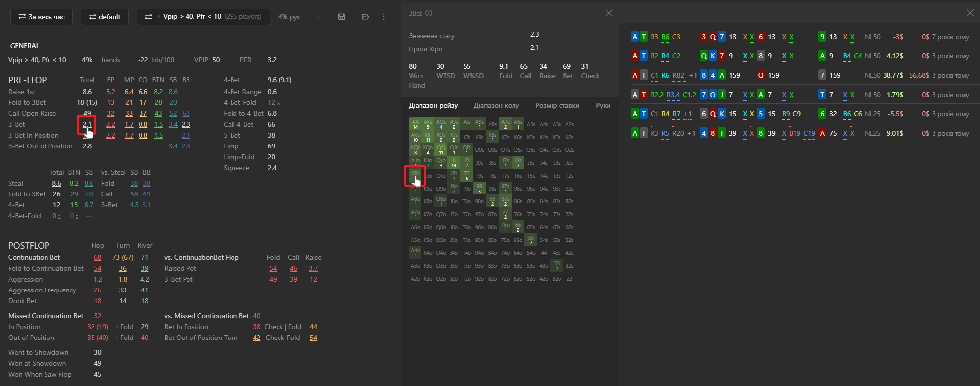
Task: Click Continuation Bet flop value 68
Action: click(98, 257)
